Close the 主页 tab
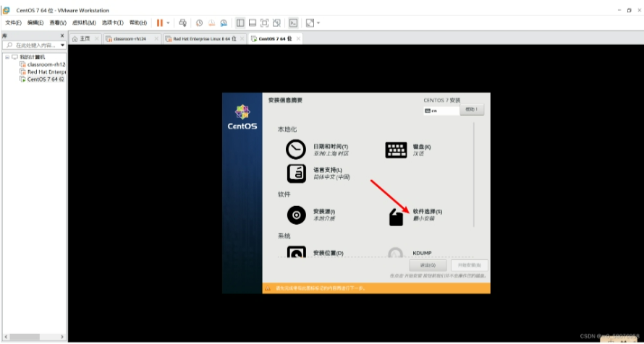The height and width of the screenshot is (344, 644). [x=96, y=39]
